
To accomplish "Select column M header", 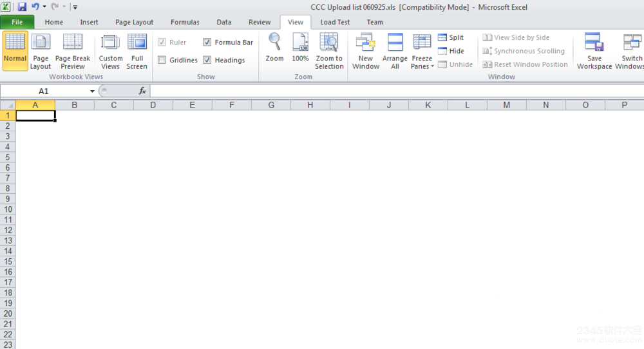I will 506,105.
